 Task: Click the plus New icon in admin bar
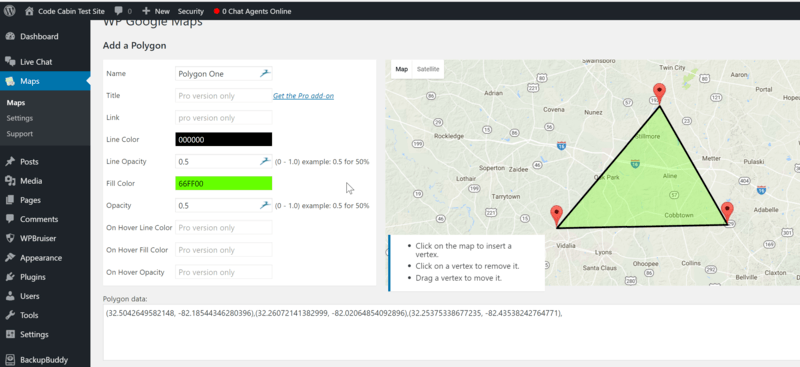pos(146,11)
